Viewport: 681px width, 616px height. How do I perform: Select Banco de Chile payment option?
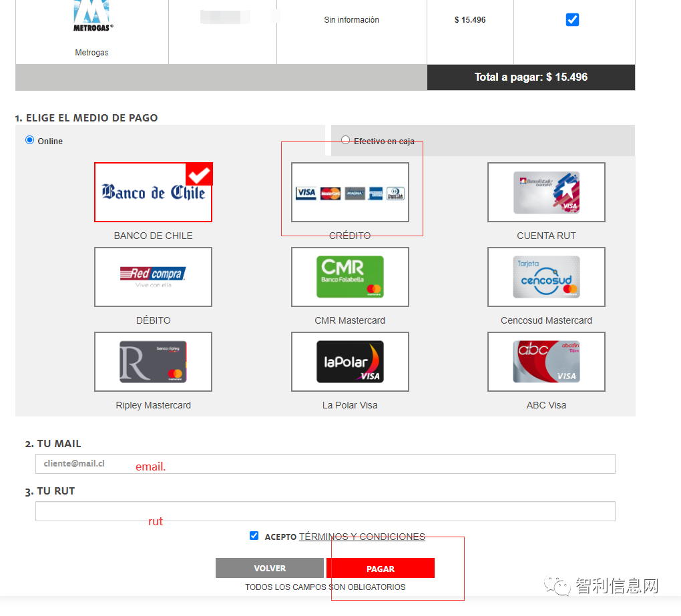pos(154,192)
